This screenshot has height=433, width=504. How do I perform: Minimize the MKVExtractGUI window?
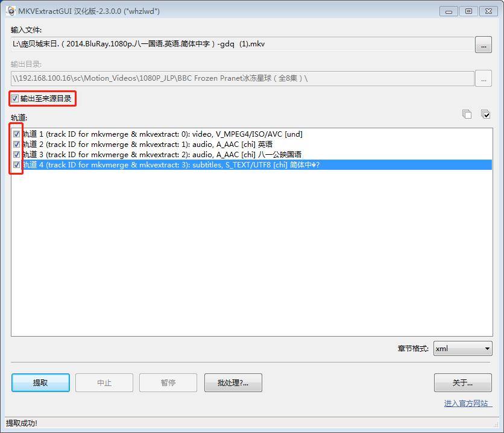point(449,11)
